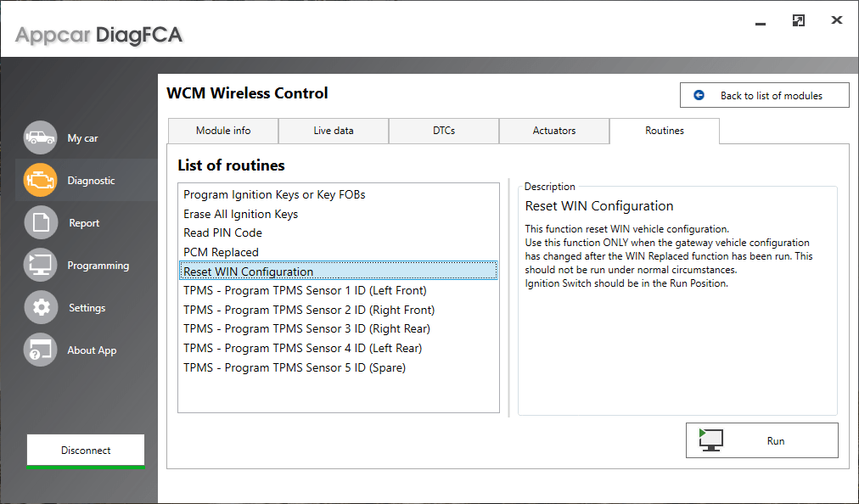Screen dimensions: 859x504
Task: Open the Live data tab
Action: click(x=334, y=131)
